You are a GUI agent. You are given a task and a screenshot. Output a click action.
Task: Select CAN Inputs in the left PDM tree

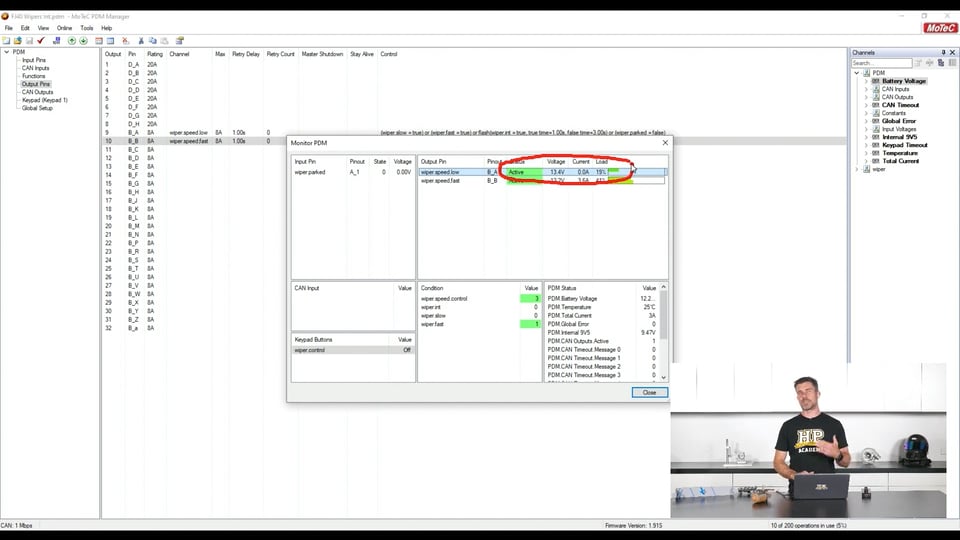[36, 68]
